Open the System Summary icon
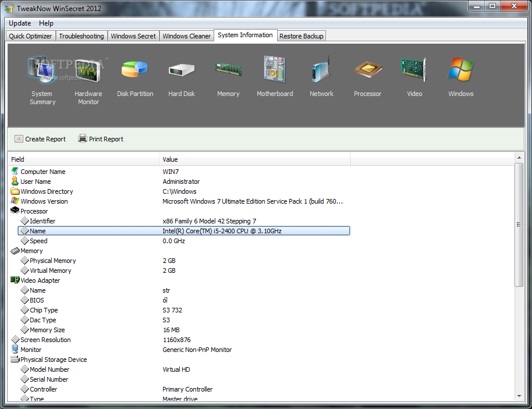The width and height of the screenshot is (532, 409). (x=42, y=70)
